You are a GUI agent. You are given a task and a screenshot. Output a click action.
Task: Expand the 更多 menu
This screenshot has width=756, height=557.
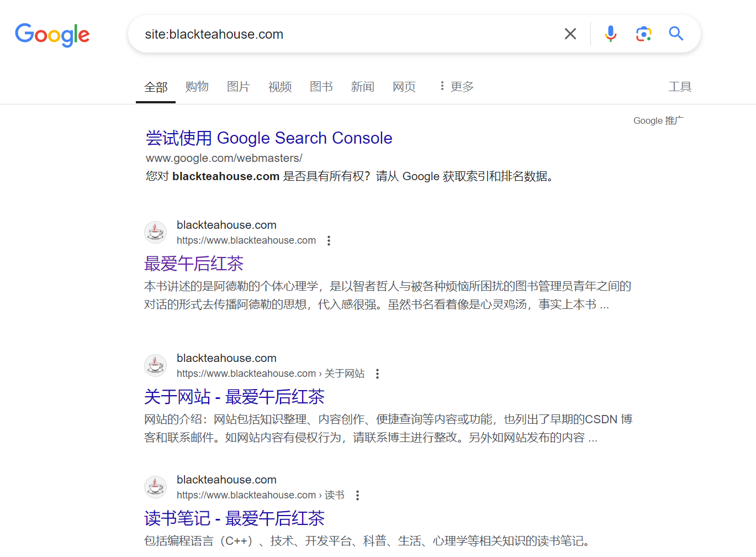[457, 86]
